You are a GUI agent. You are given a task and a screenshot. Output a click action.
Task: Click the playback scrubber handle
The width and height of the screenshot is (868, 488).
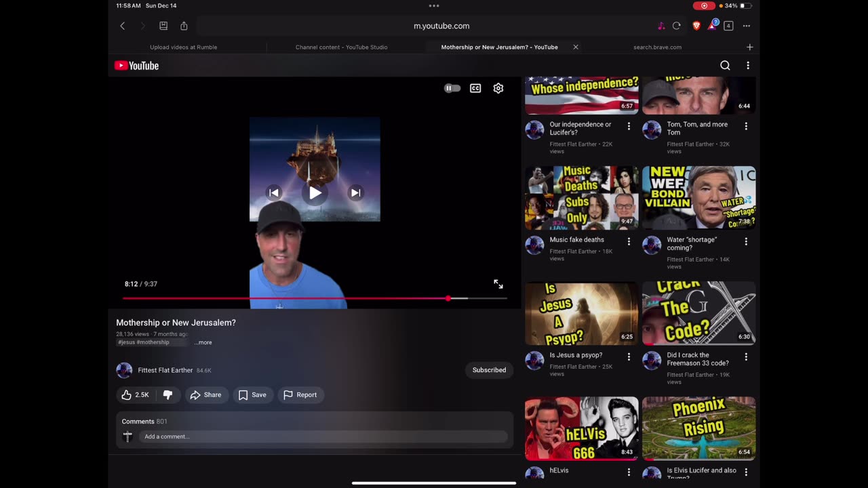[448, 298]
